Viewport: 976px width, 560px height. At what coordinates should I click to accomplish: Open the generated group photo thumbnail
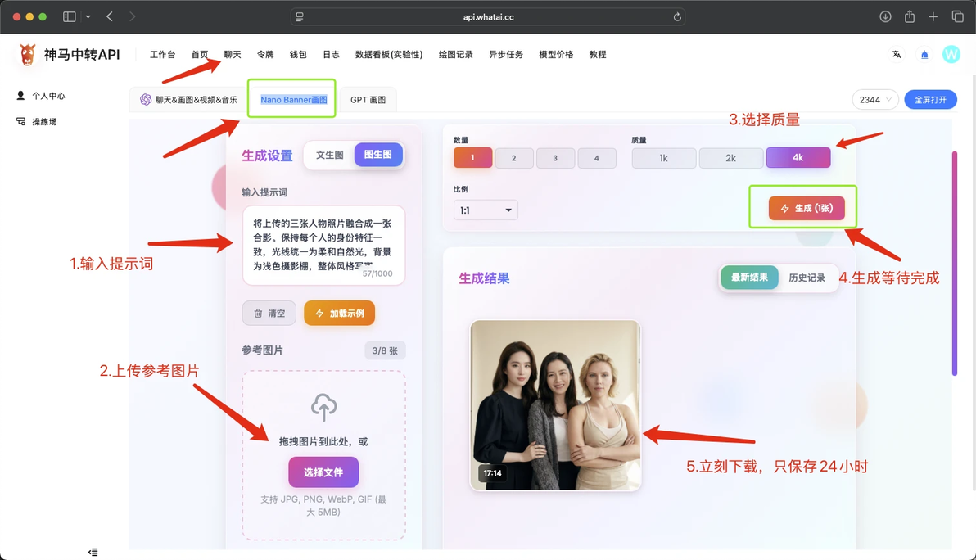555,406
